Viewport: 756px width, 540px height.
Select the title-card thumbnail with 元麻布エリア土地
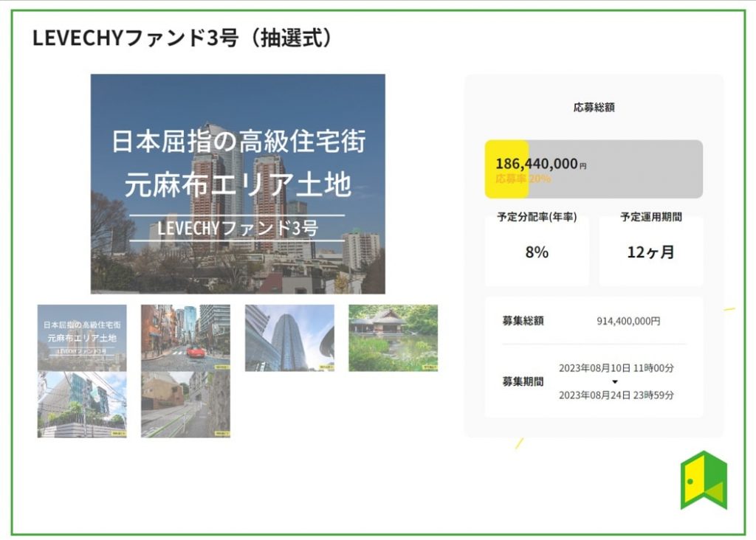pyautogui.click(x=82, y=338)
